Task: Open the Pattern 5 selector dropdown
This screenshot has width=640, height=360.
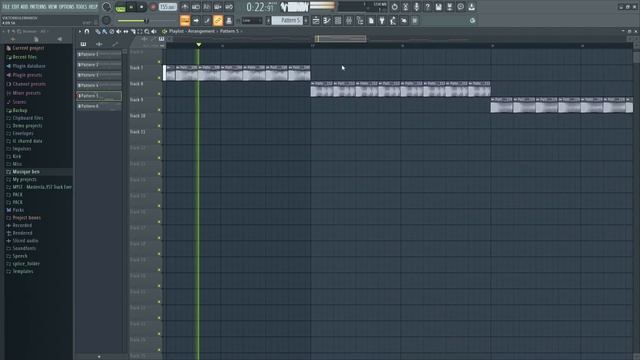Action: [x=287, y=20]
